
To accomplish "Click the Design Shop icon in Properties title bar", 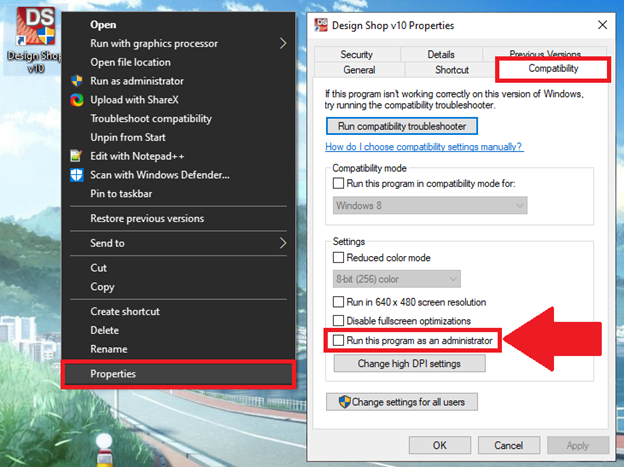I will 321,25.
